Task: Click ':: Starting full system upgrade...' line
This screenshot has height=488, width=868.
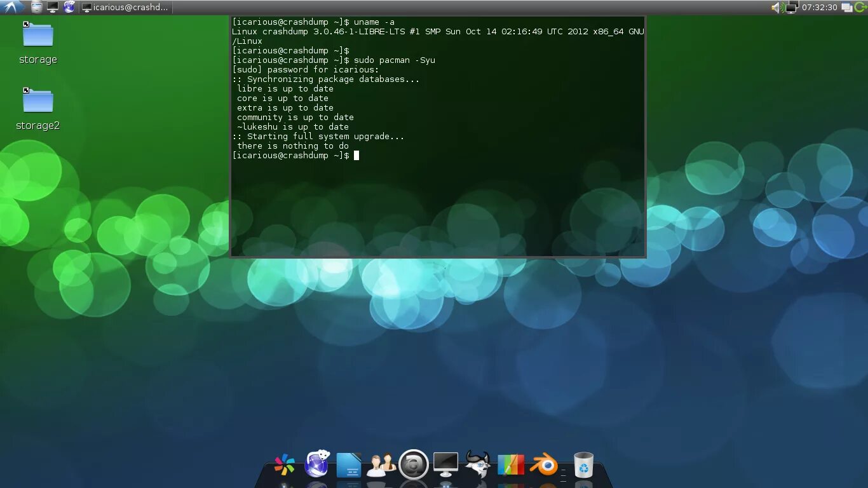Action: [318, 136]
